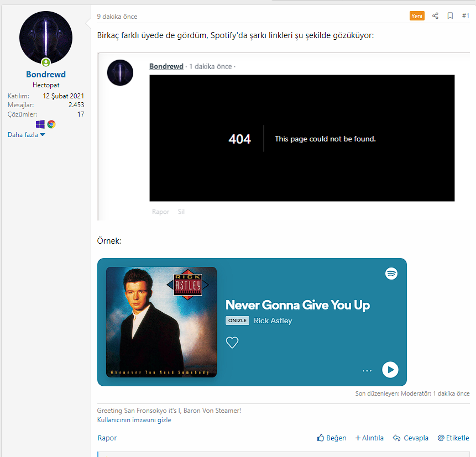476x457 pixels.
Task: Open Spotify logo on the embed
Action: (x=391, y=274)
